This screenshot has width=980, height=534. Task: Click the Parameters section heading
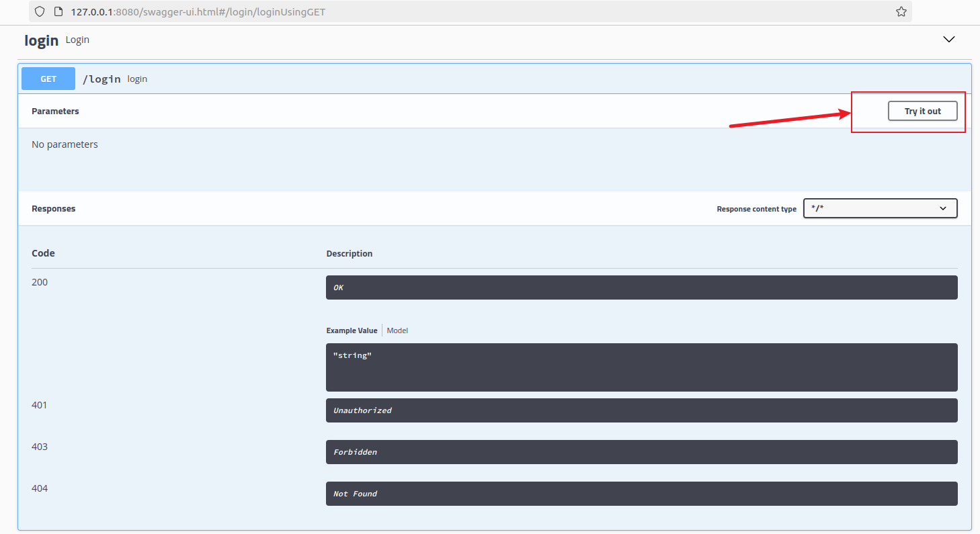tap(55, 111)
